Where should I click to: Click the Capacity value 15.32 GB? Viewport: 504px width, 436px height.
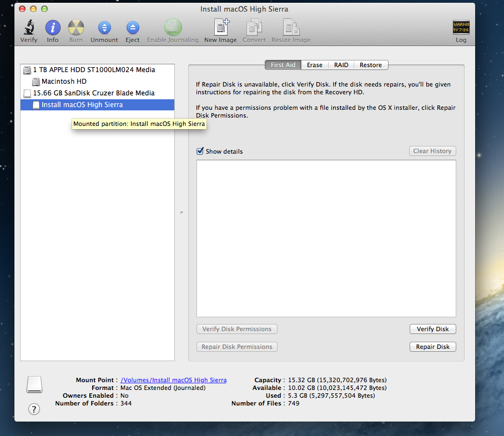pyautogui.click(x=337, y=380)
